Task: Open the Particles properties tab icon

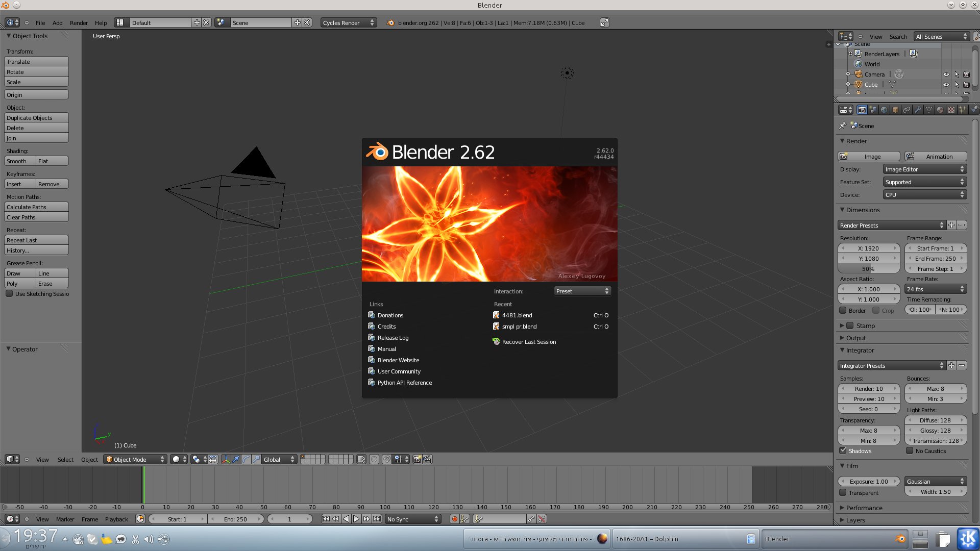Action: [x=963, y=110]
